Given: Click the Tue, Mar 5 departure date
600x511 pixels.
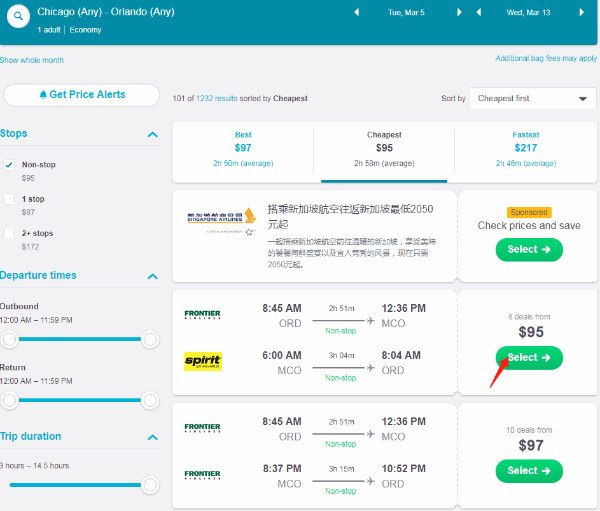Looking at the screenshot, I should (406, 13).
